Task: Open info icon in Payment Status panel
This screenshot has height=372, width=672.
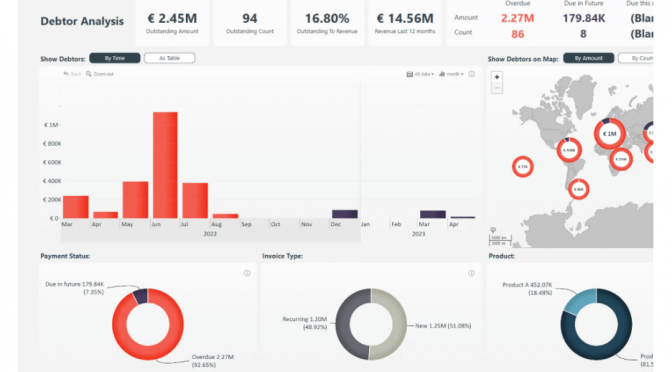Action: point(247,273)
